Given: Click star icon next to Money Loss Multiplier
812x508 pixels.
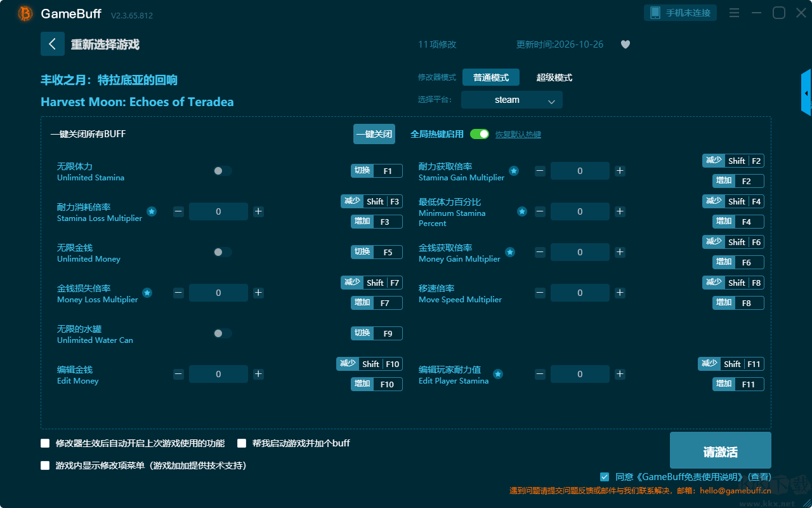Looking at the screenshot, I should [147, 293].
